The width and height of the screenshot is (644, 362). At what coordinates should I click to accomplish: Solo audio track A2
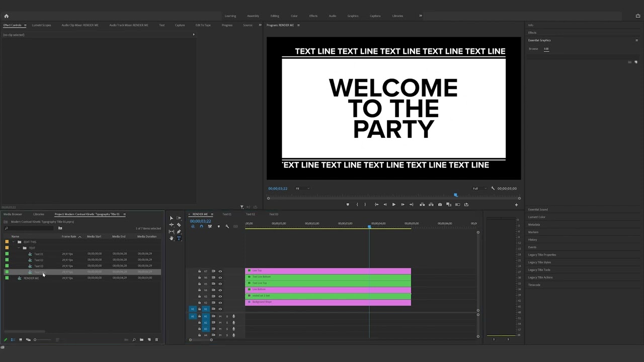click(226, 323)
